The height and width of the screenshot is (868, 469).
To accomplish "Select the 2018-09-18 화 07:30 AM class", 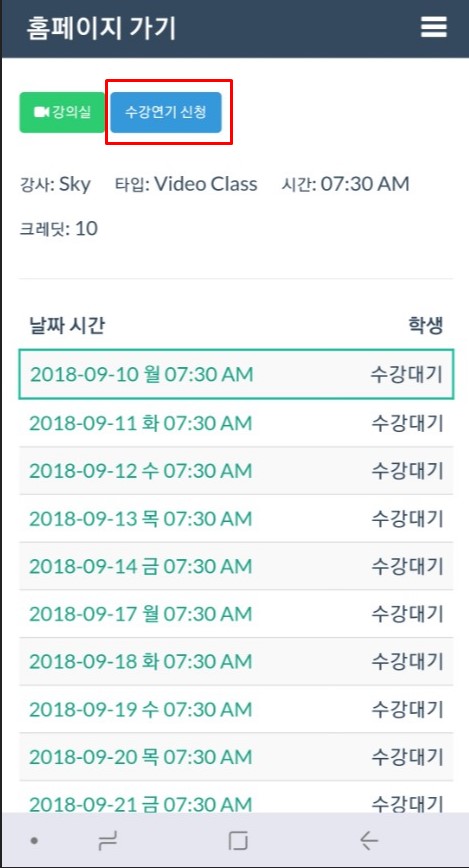I will pyautogui.click(x=236, y=661).
